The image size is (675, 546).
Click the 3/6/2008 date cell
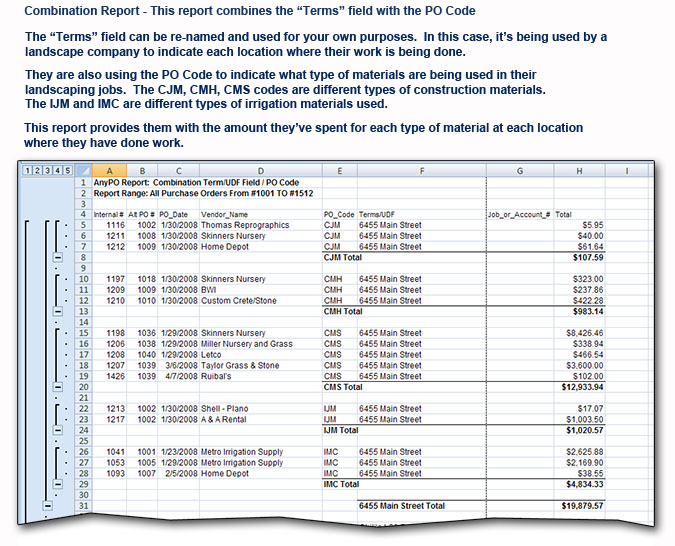181,365
